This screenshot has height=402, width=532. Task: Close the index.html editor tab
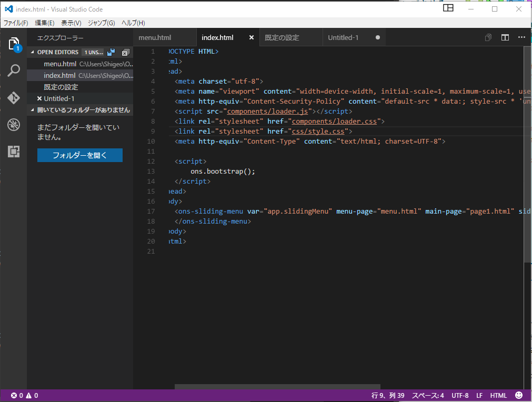point(252,38)
